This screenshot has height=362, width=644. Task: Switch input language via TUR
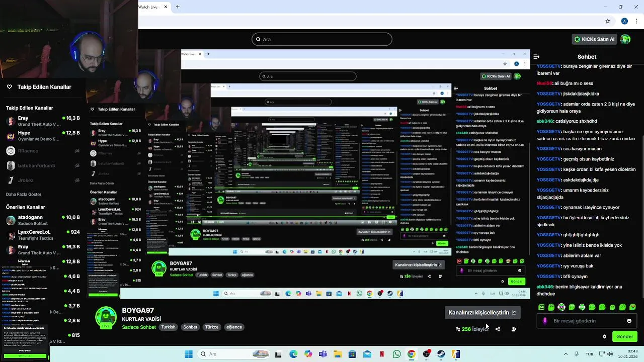click(x=589, y=354)
